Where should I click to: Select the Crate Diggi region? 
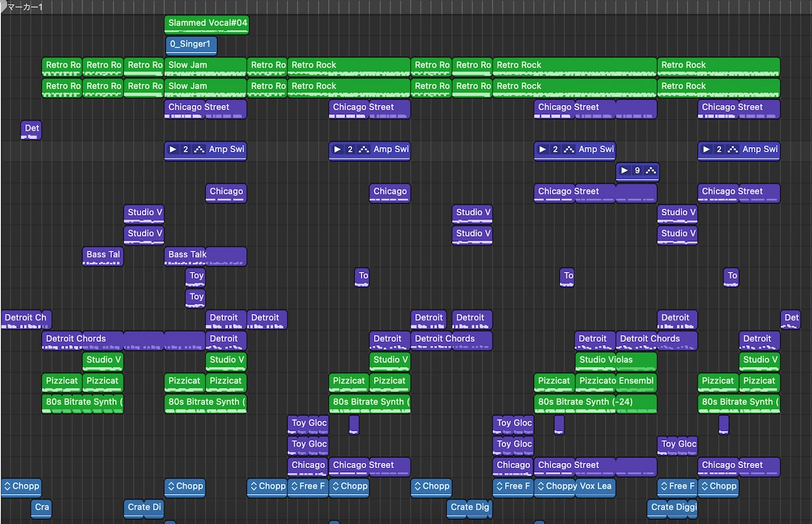(x=672, y=509)
